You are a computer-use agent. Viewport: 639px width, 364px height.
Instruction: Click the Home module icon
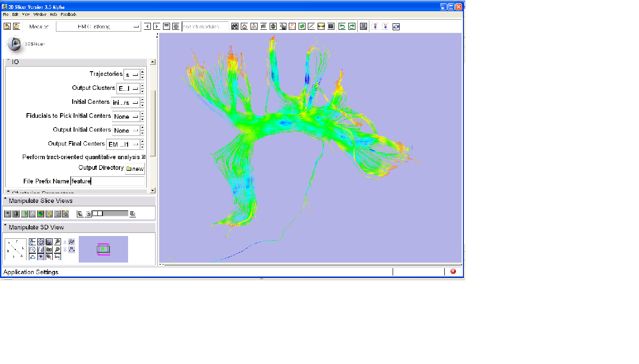(244, 27)
